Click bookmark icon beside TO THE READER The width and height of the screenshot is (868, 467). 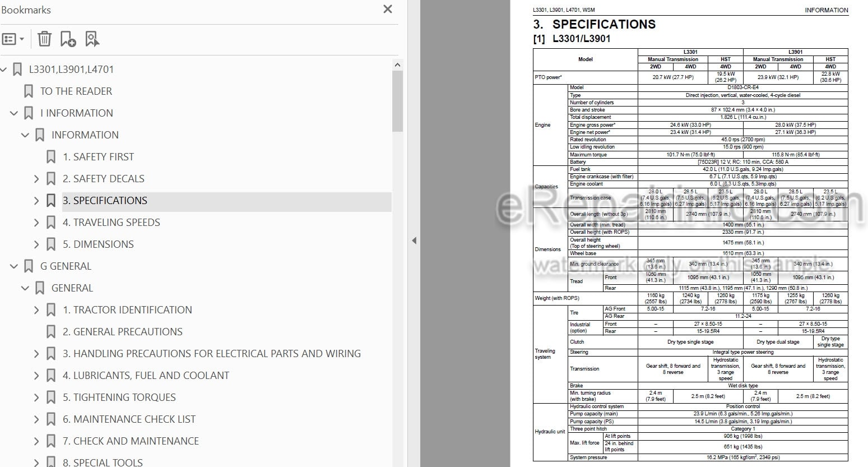(x=29, y=91)
